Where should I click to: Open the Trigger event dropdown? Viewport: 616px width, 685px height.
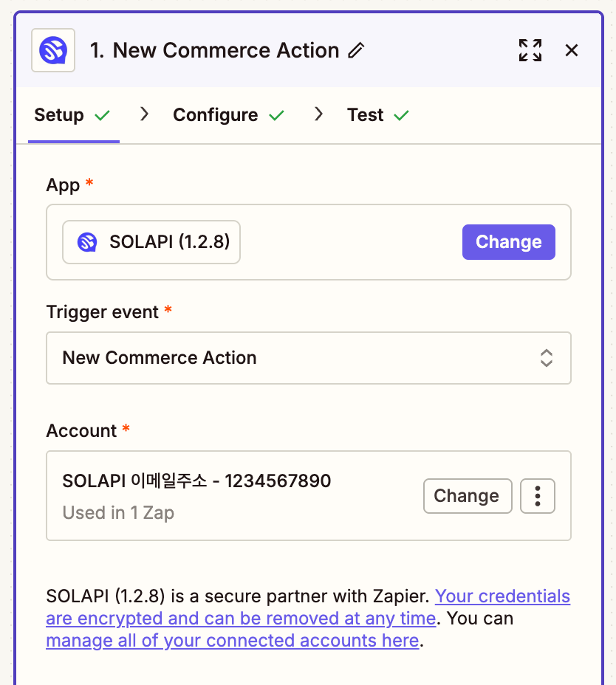pos(309,358)
